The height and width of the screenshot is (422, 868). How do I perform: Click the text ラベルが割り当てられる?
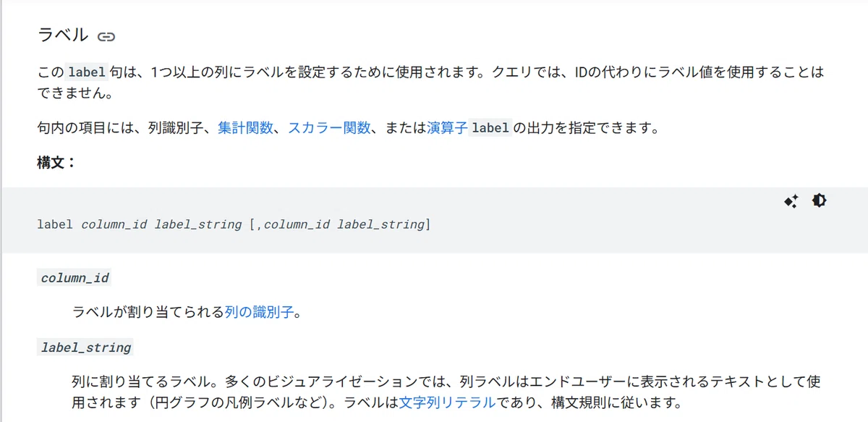[x=148, y=312]
